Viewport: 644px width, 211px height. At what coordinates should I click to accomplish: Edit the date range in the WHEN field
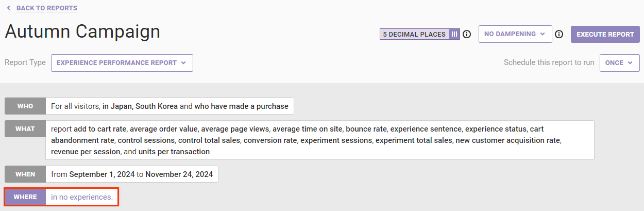point(132,174)
